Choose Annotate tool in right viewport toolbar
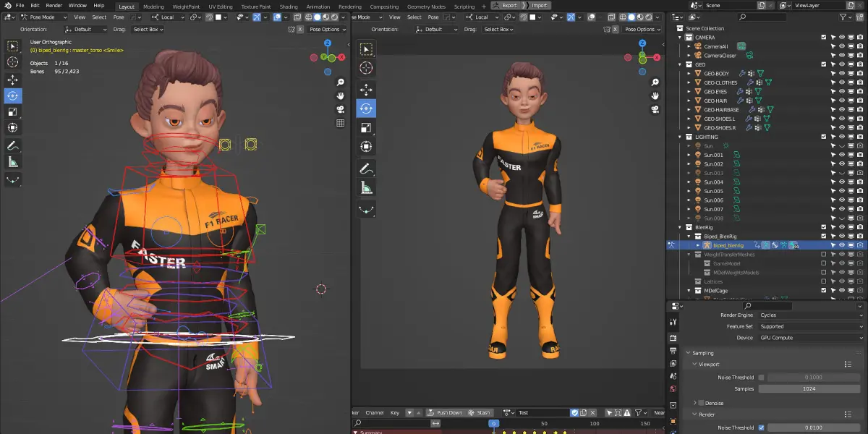This screenshot has height=434, width=868. 367,169
